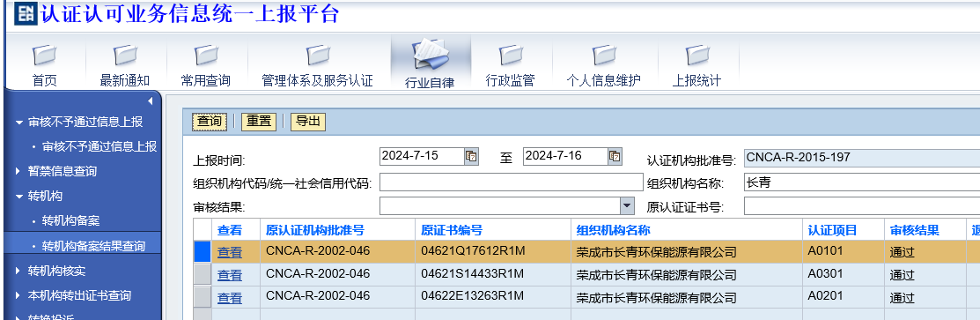Image resolution: width=980 pixels, height=320 pixels.
Task: Select the 审核不予通过信息上报 sub-item
Action: pos(99,146)
